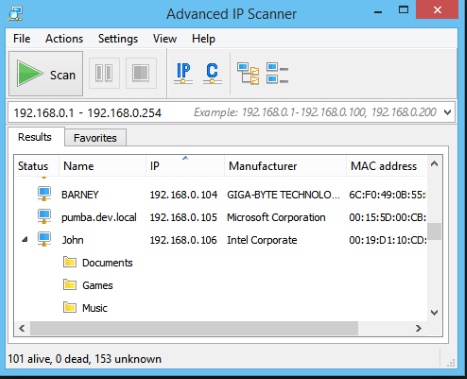This screenshot has height=379, width=467.
Task: Minimize the Advanced IP Scanner window
Action: tap(378, 13)
